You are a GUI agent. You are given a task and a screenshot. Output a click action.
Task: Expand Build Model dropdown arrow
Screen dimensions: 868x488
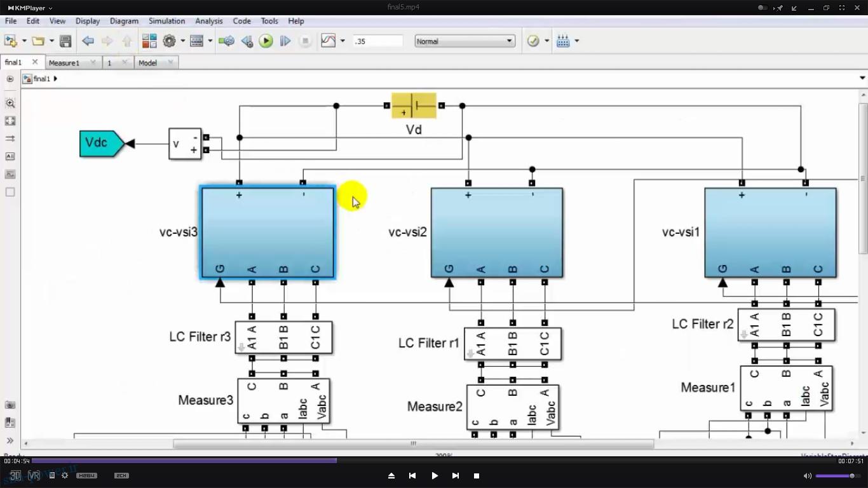[x=576, y=41]
